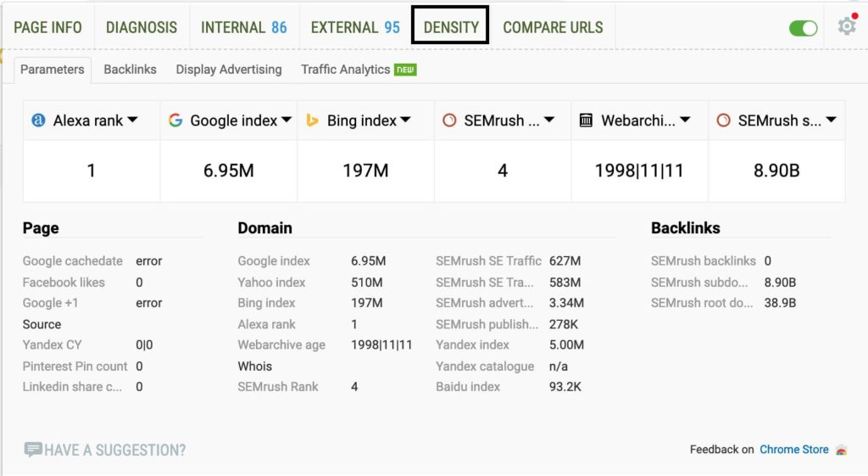This screenshot has width=868, height=476.
Task: Click the Webarchive age label
Action: pos(281,344)
